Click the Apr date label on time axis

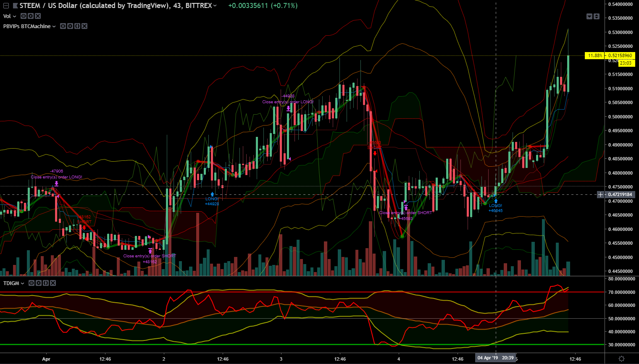[46, 359]
